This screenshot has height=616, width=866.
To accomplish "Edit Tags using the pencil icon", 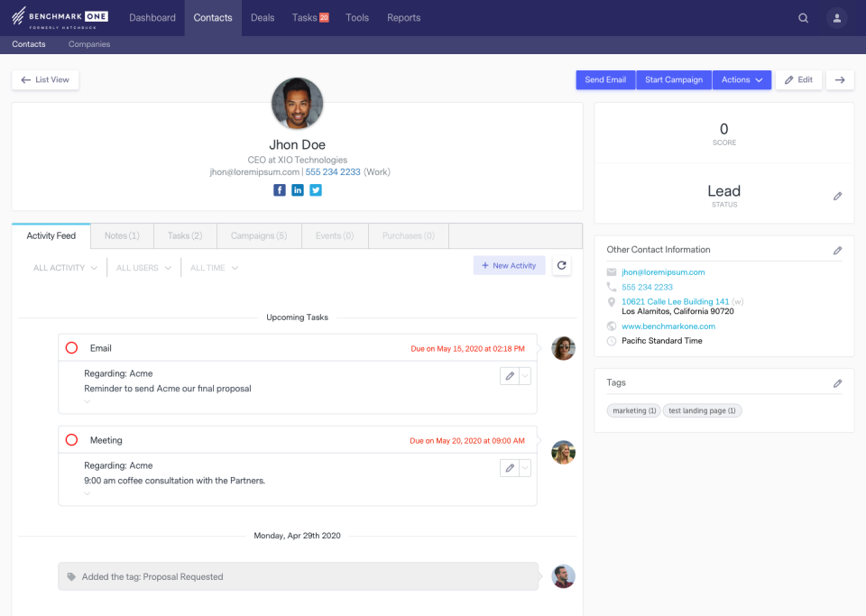I will [x=837, y=383].
